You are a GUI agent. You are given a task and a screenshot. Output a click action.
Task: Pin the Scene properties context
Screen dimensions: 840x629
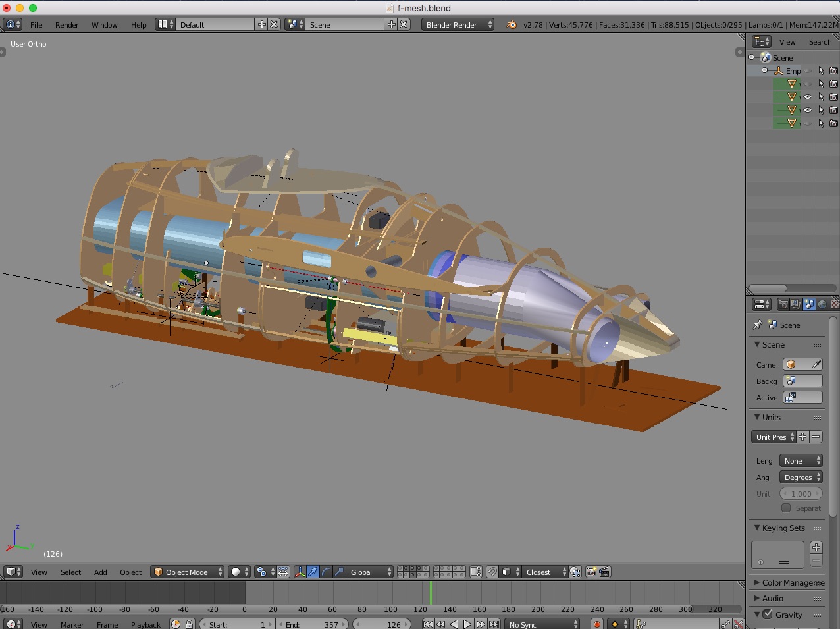(758, 325)
